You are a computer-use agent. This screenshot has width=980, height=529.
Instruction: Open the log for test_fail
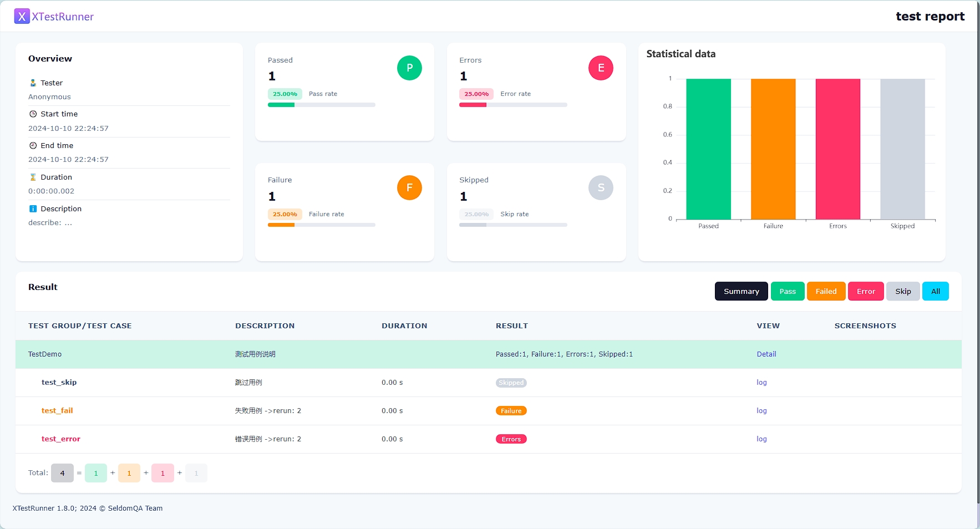tap(761, 411)
